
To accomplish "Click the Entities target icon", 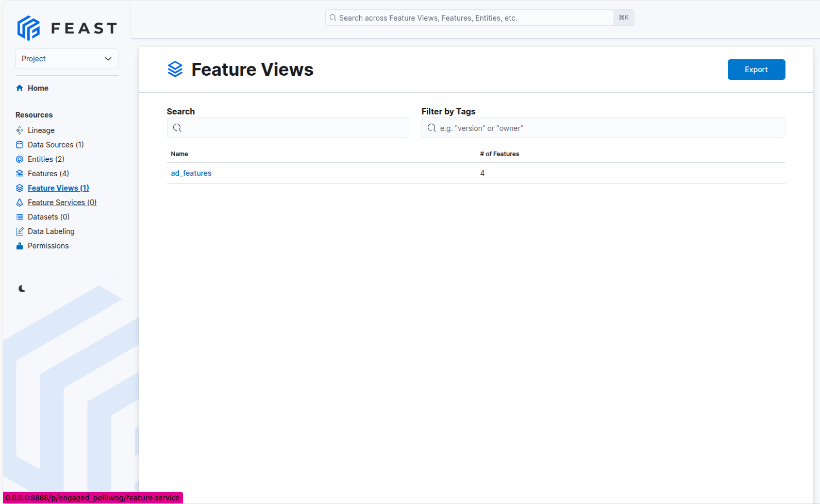I will click(20, 159).
